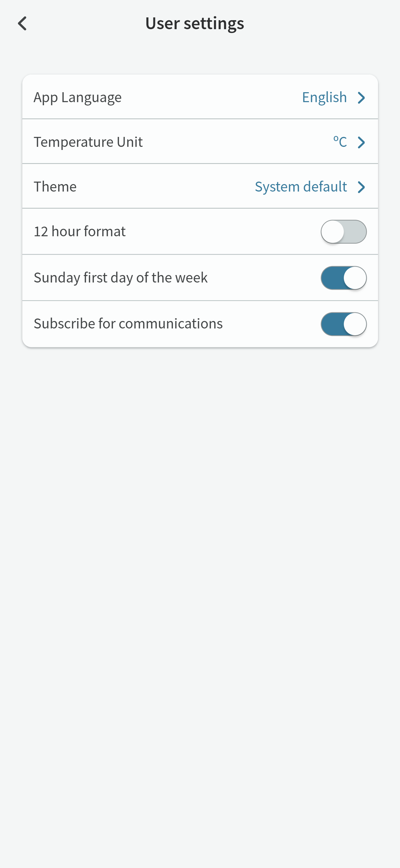Screen dimensions: 400x868
Task: Enable the 12 hour format switch
Action: coord(344,232)
